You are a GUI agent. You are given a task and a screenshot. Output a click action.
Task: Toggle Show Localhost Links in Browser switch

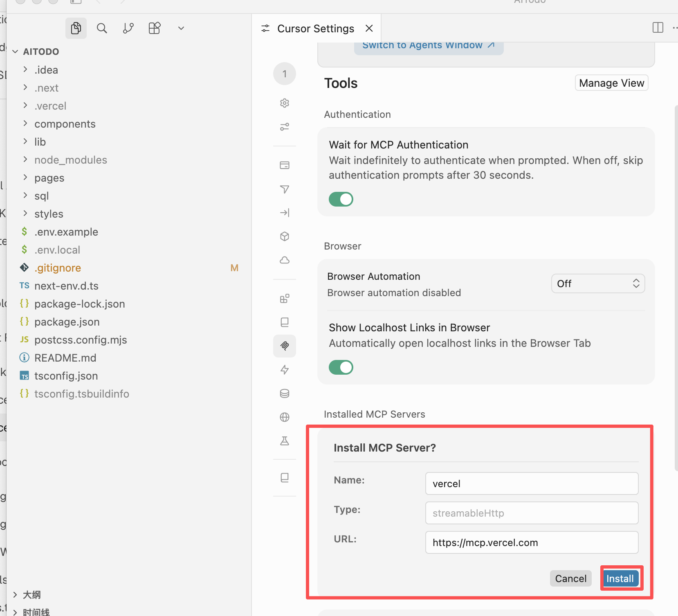pos(341,367)
